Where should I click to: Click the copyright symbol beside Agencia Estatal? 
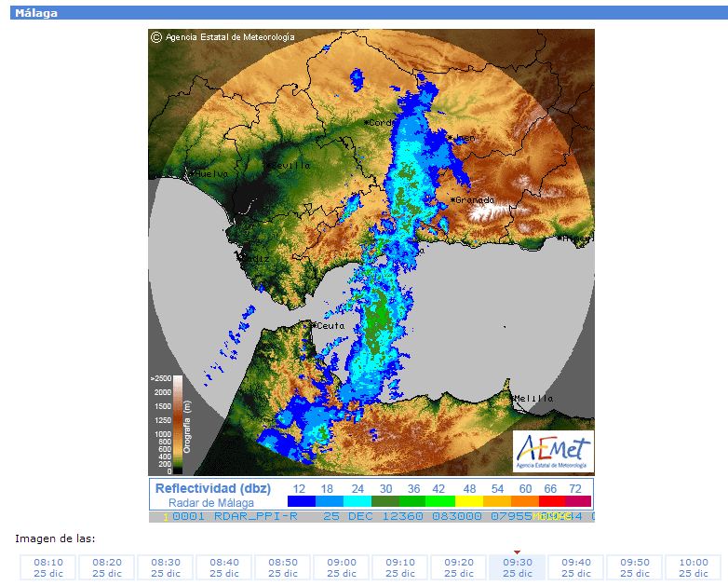156,37
